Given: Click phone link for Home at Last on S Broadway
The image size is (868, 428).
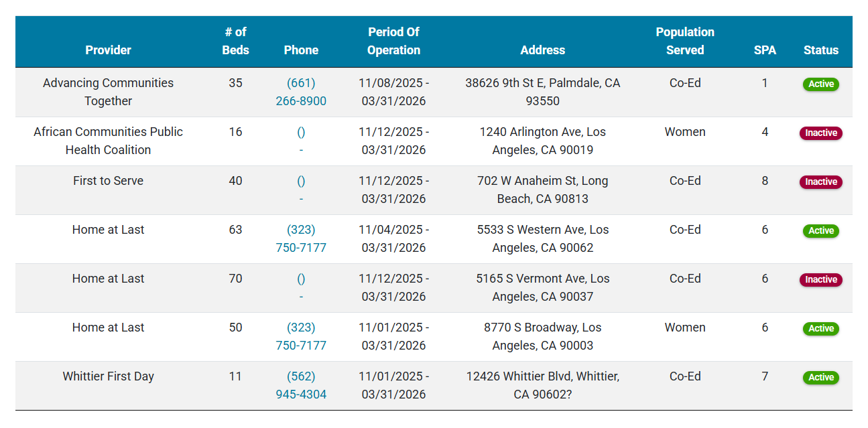Looking at the screenshot, I should (x=301, y=337).
